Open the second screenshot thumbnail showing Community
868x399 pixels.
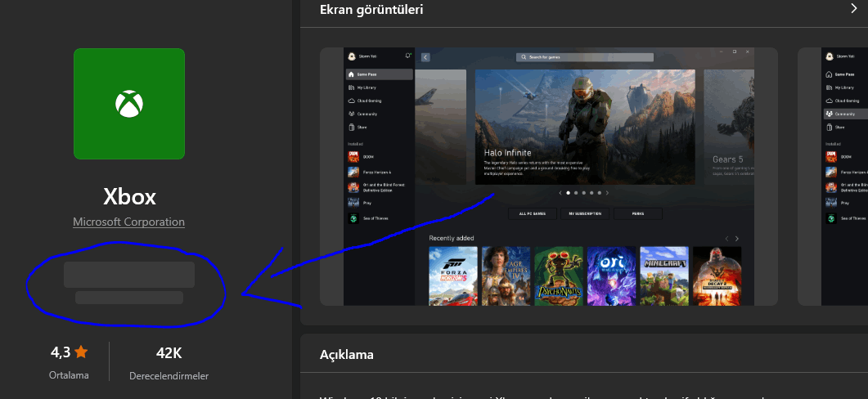(833, 177)
